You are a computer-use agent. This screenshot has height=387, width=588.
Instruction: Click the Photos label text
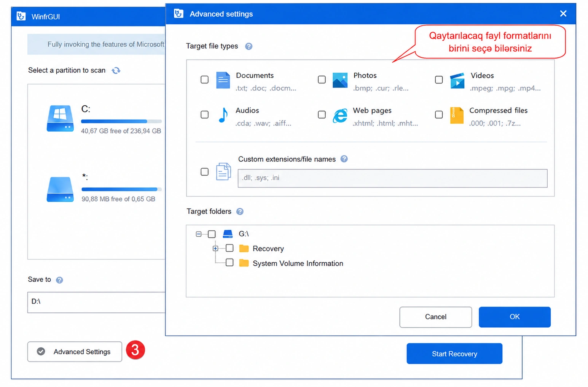click(x=365, y=75)
